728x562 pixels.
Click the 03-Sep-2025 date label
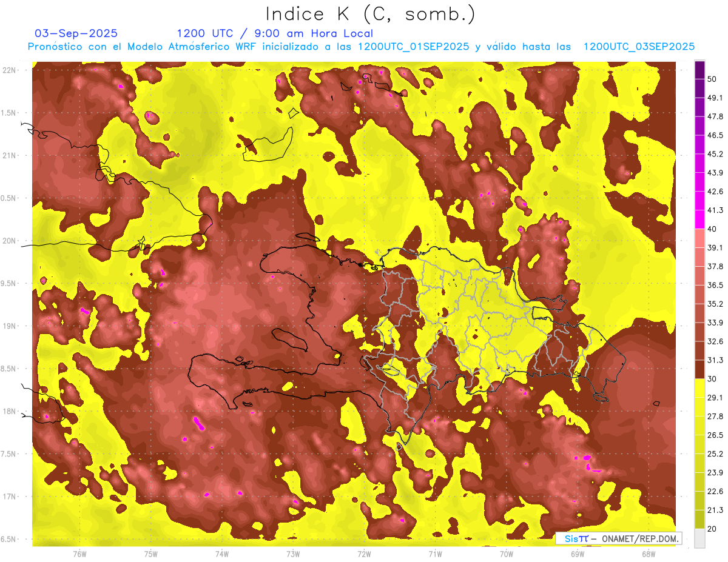[76, 33]
